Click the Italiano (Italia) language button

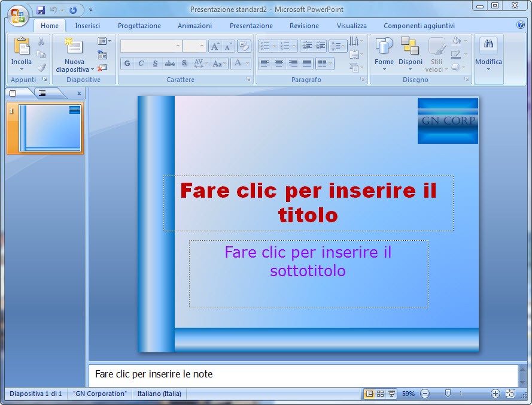point(159,394)
